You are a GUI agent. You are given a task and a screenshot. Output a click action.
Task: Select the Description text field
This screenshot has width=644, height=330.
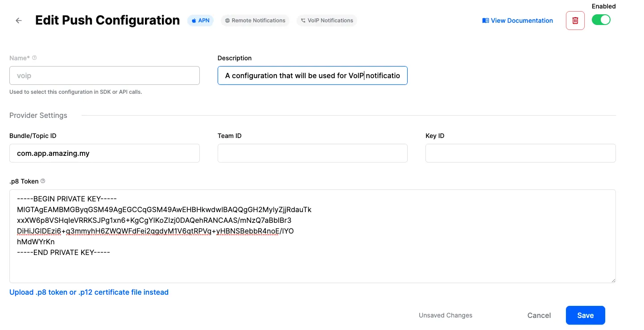click(312, 75)
